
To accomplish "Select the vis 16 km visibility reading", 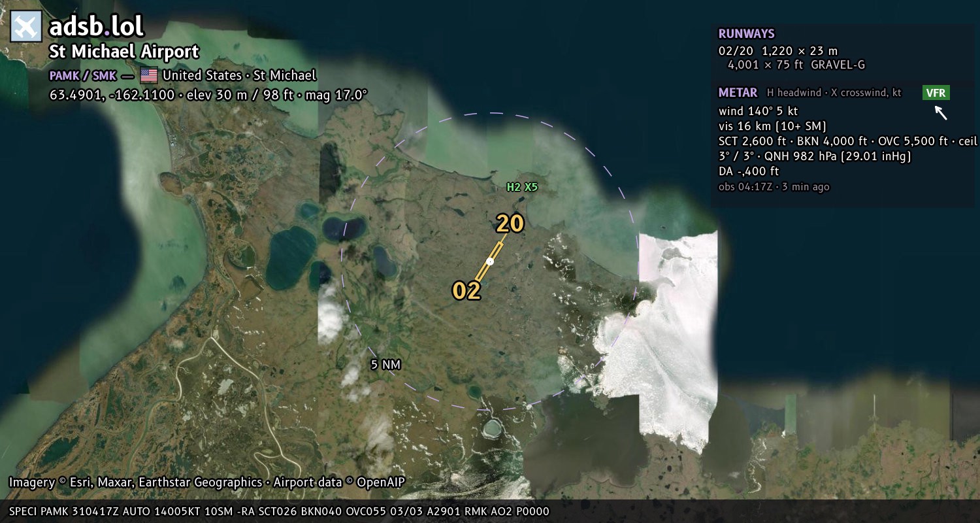I will (x=773, y=126).
